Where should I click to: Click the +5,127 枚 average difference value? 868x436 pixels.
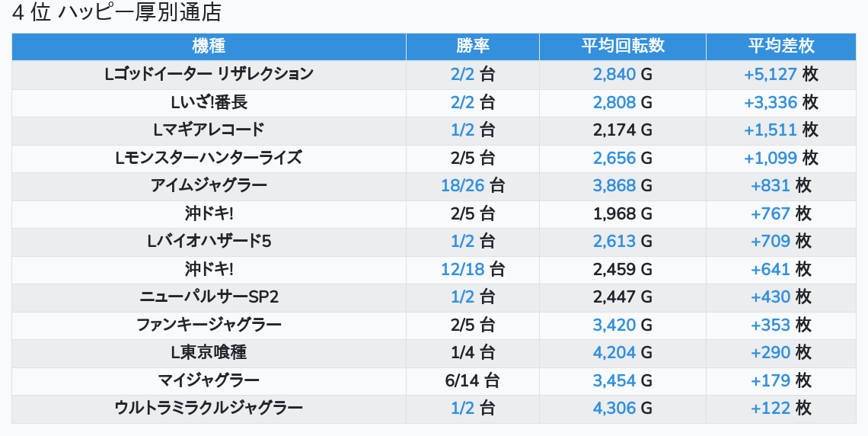[781, 74]
